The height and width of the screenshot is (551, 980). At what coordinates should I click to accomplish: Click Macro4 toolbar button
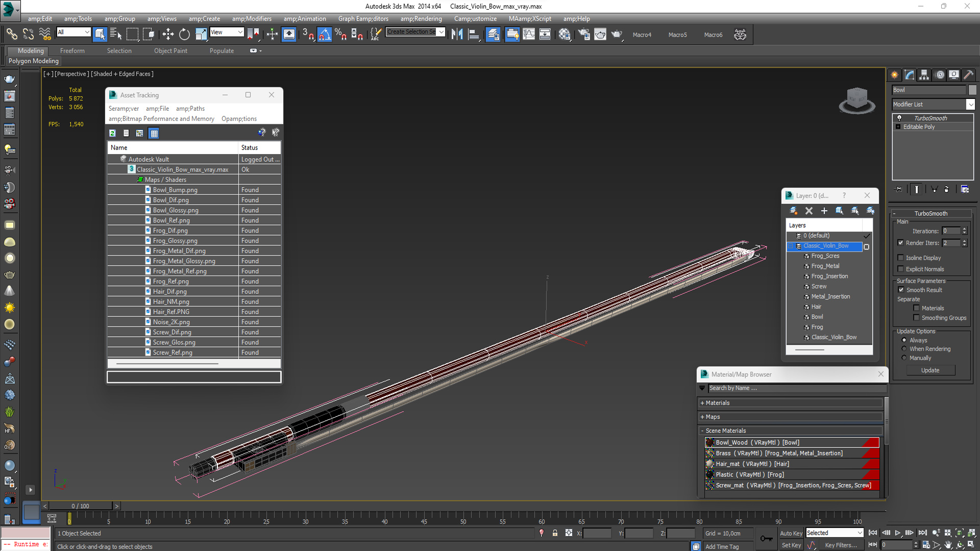tap(642, 35)
